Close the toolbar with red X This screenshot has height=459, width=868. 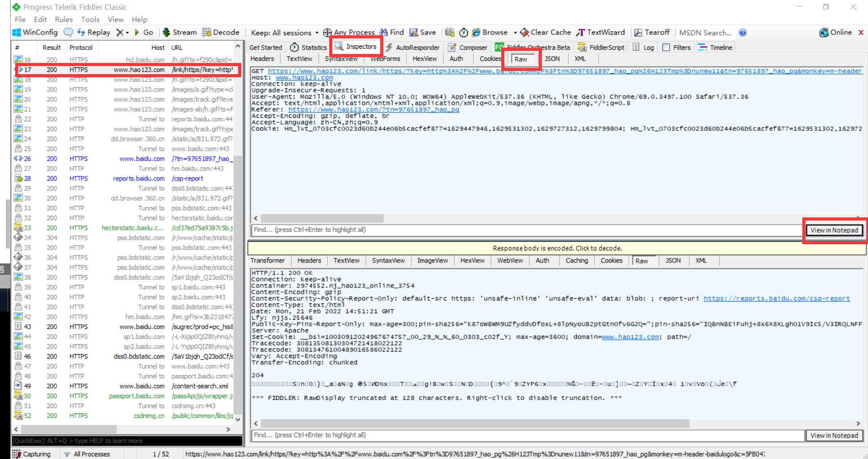(861, 33)
